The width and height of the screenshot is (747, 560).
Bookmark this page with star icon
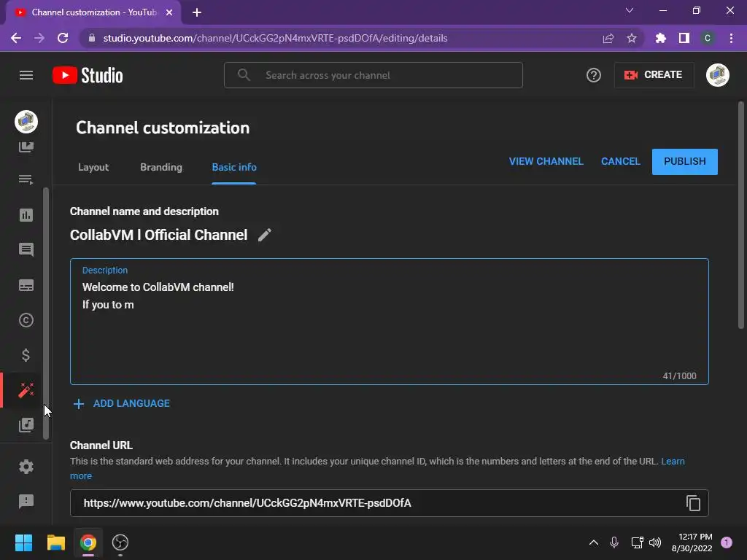(632, 38)
